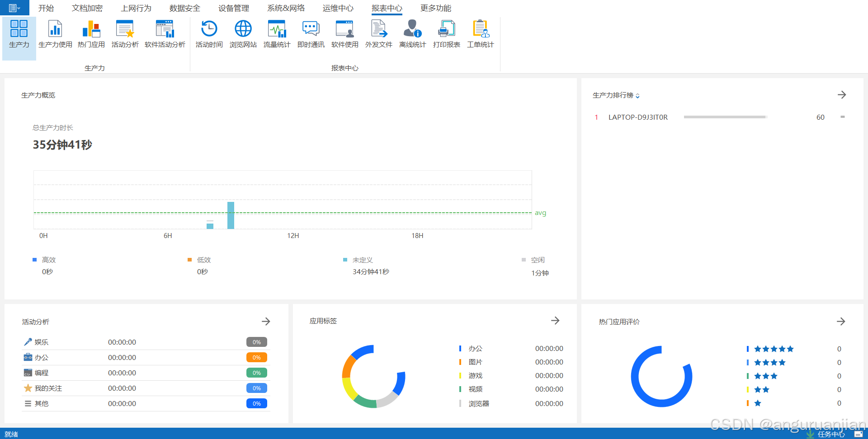Open the application menu button at top-left
Screen dimensions: 868x439
[x=14, y=8]
